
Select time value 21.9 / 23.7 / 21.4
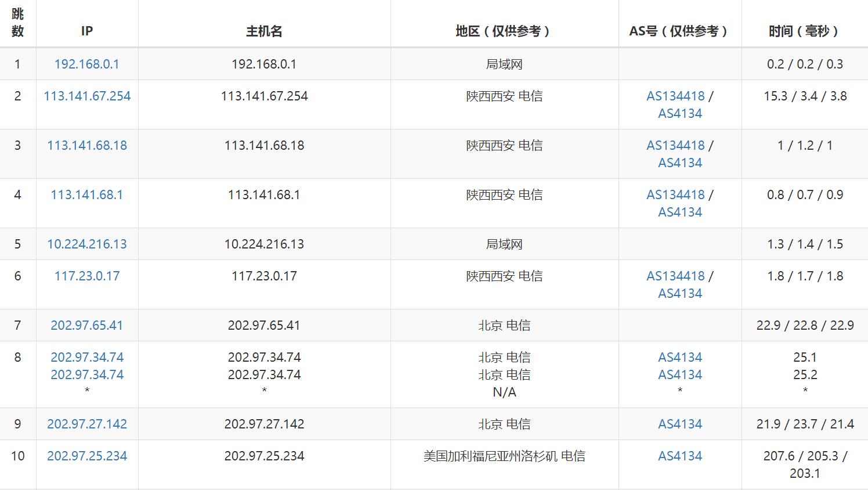tap(805, 424)
